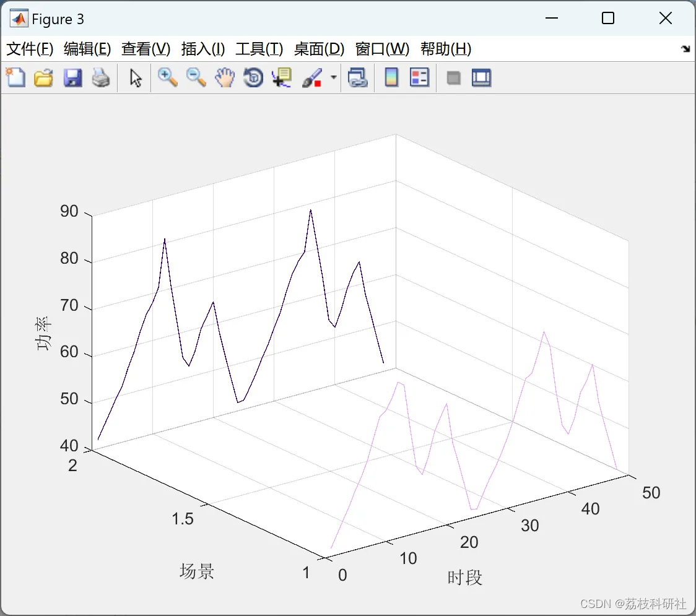Image resolution: width=696 pixels, height=616 pixels.
Task: Click the 场景 axis label
Action: [x=197, y=571]
